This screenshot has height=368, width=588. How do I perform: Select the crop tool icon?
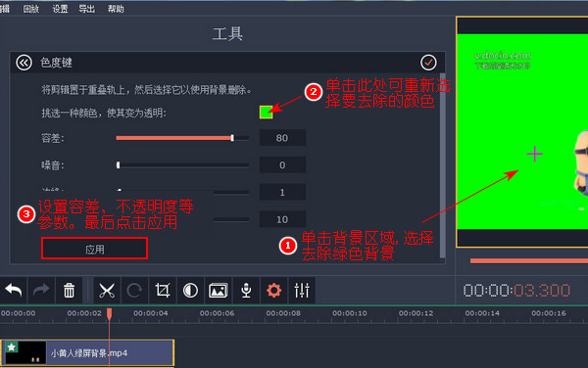coord(163,290)
